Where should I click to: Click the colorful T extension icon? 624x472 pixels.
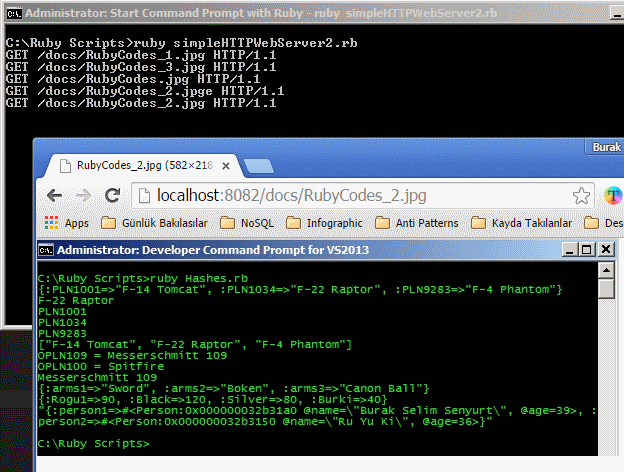(x=613, y=195)
